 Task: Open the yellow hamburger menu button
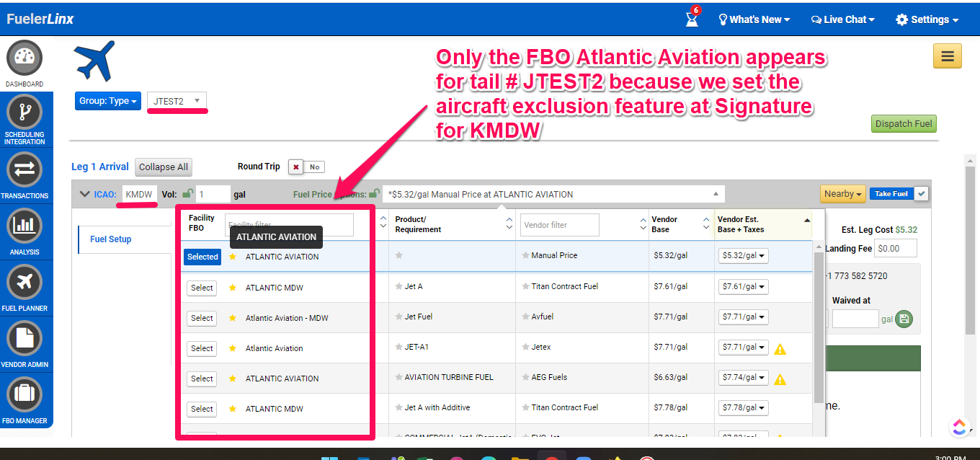[948, 56]
